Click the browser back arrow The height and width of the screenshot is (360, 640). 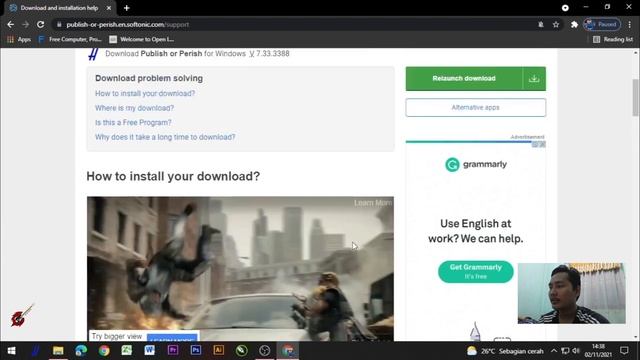tap(11, 24)
